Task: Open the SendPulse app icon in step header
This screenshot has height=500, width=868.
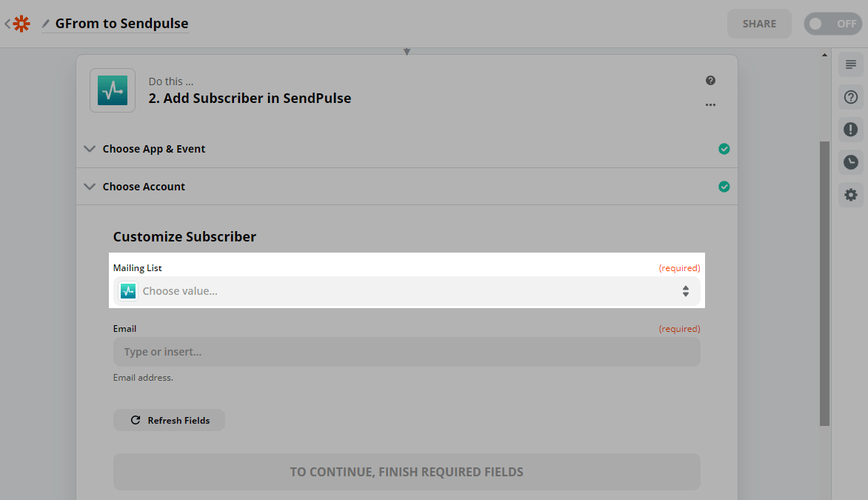Action: tap(113, 90)
